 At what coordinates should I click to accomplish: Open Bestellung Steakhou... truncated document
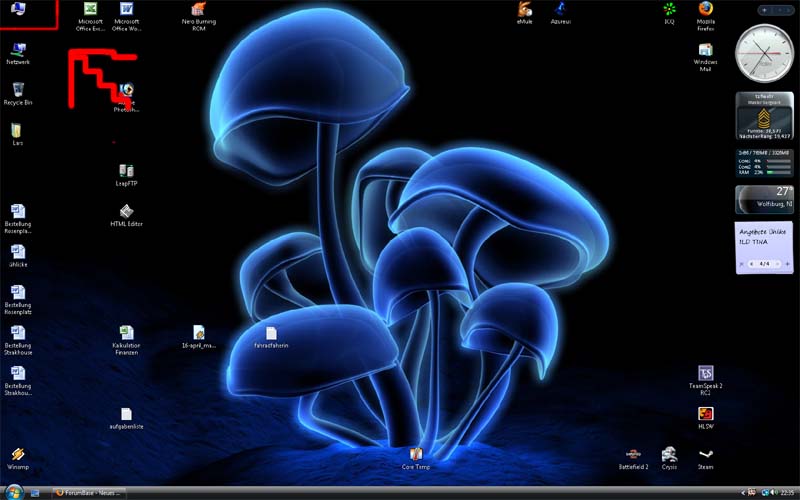[x=18, y=381]
